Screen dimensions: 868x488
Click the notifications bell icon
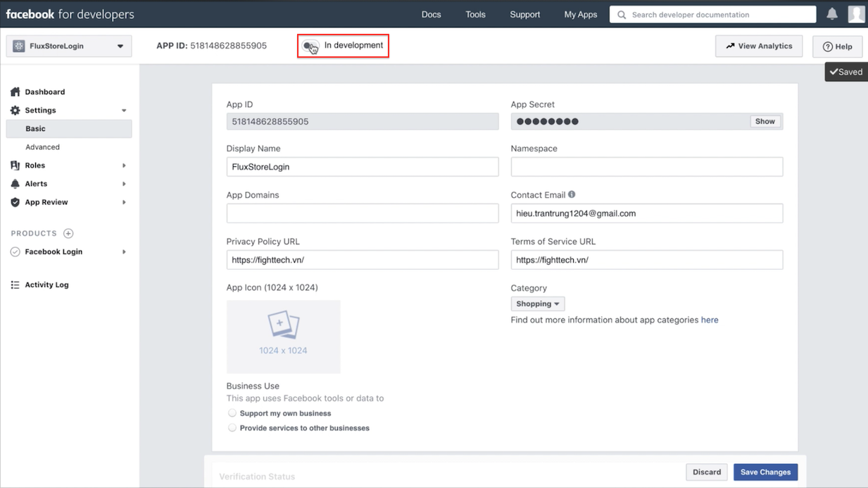832,14
